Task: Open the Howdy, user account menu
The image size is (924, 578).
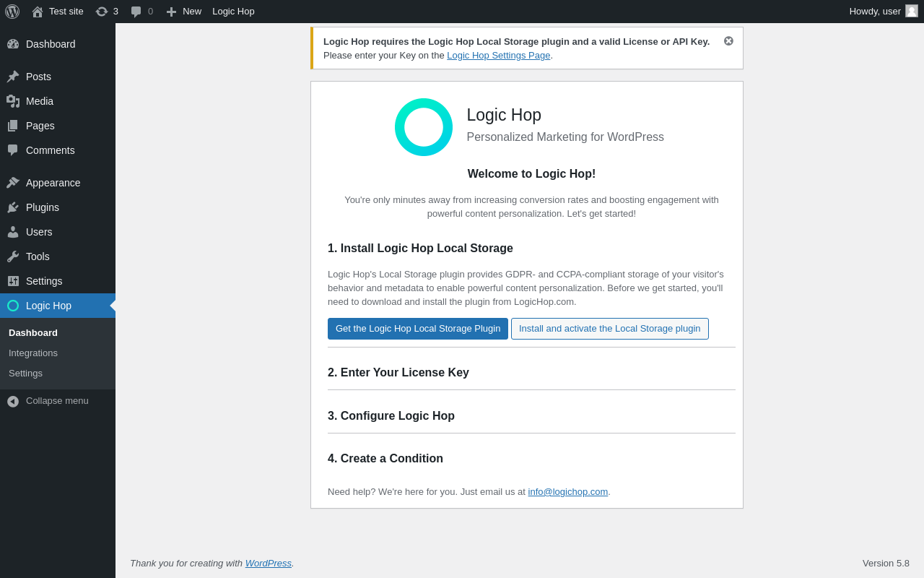Action: point(875,12)
